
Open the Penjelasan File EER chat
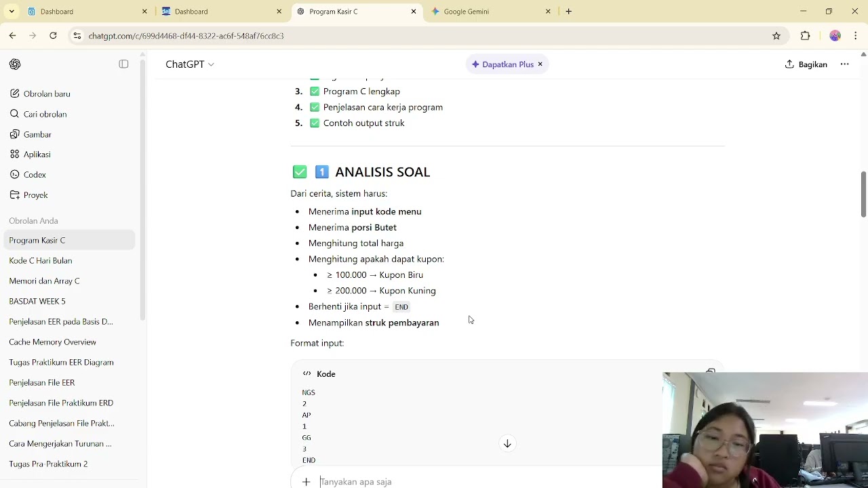point(70,382)
